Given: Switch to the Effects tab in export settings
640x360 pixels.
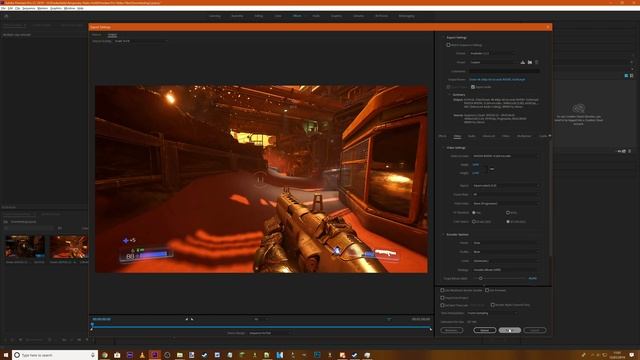Looking at the screenshot, I should coord(442,136).
